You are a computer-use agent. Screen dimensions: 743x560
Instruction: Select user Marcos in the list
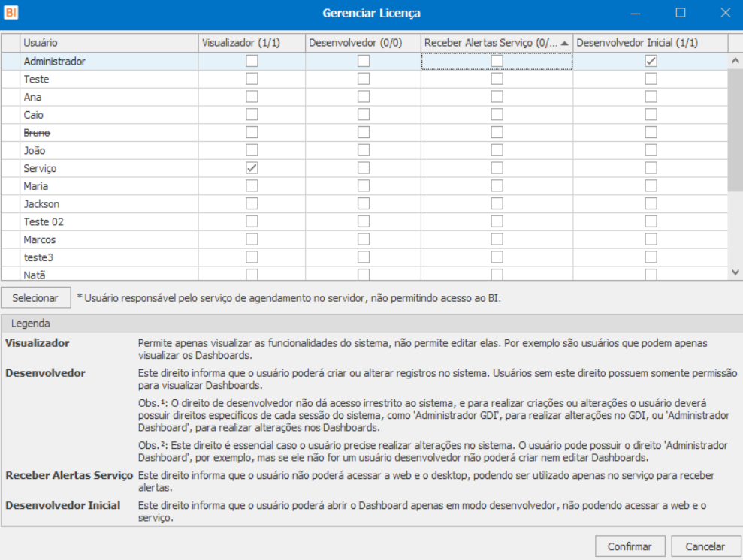coord(40,240)
